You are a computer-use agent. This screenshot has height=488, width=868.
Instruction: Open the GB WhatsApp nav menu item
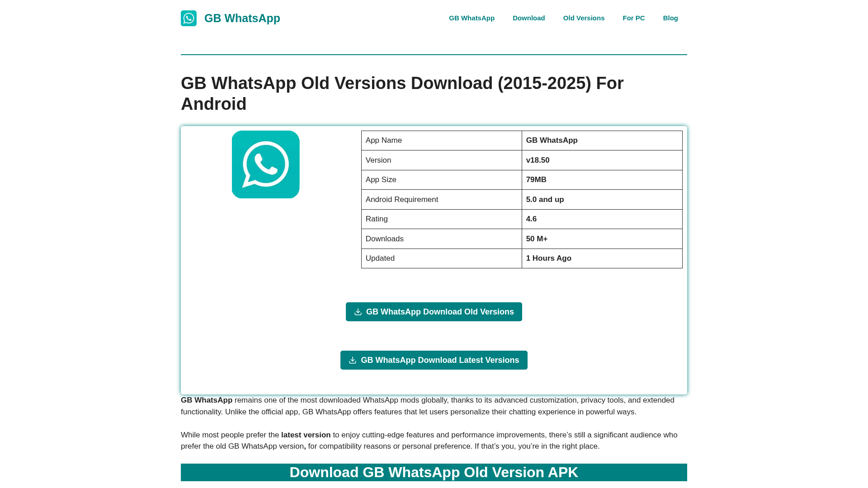click(x=472, y=18)
